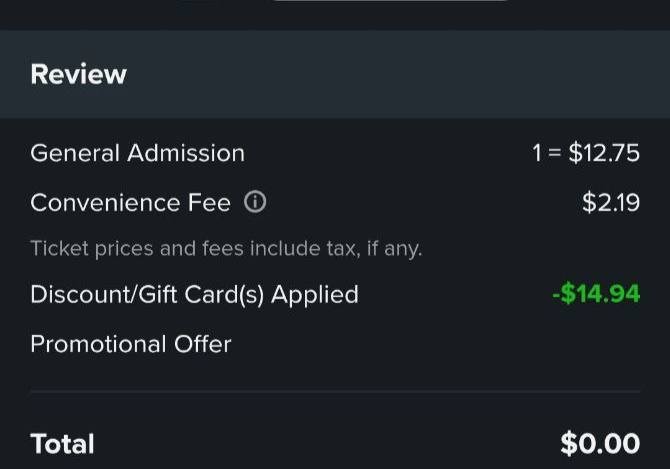
Task: Click the equals sign beside $12.75
Action: click(x=554, y=153)
